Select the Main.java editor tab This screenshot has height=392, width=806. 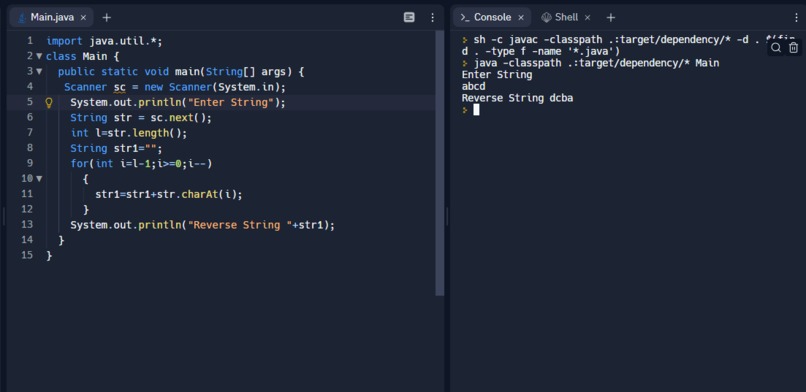point(51,17)
